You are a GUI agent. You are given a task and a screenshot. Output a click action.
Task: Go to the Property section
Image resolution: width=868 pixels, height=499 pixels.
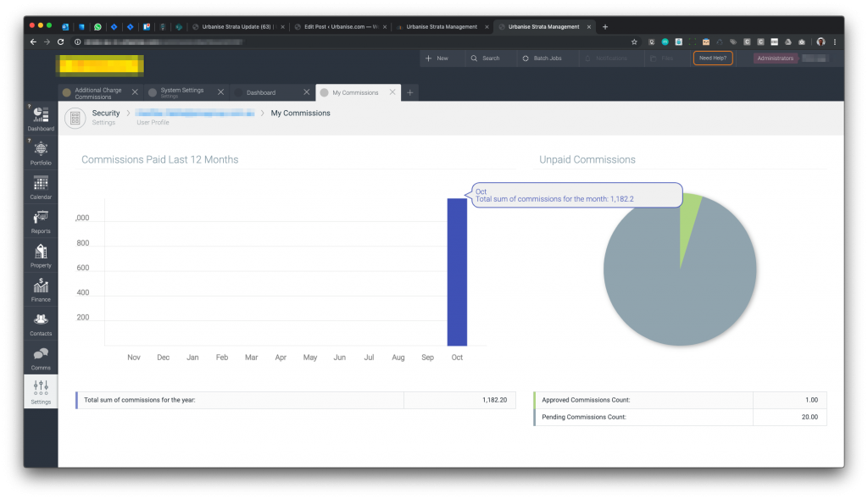41,254
